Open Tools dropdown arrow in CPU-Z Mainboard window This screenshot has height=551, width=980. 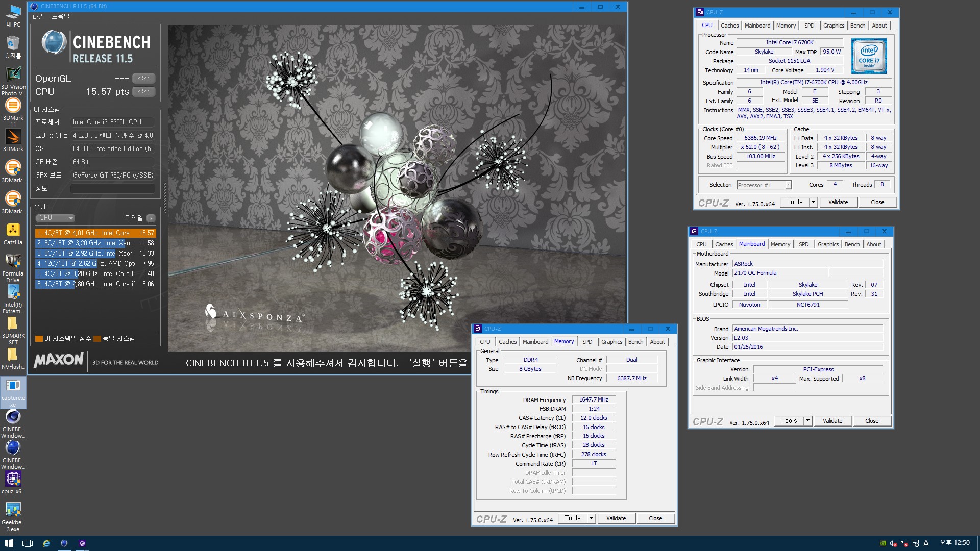807,421
